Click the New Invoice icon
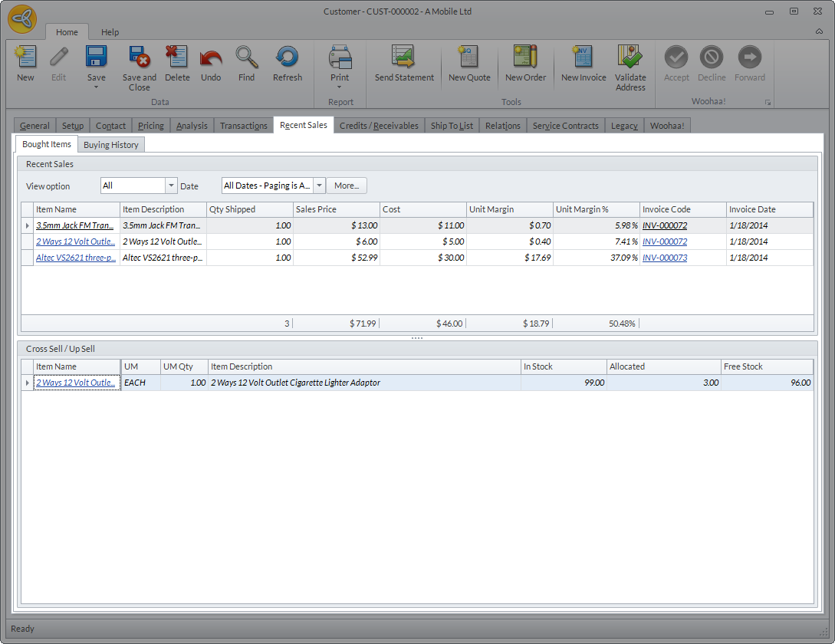Viewport: 835px width, 644px height. point(583,58)
